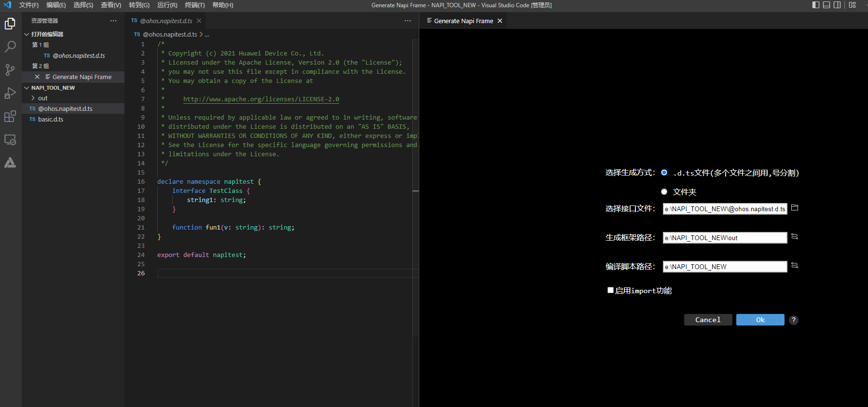Screen dimensions: 868x407
Task: Select @ohos.napitest.d.ts under group 1 editors
Action: 73,55
